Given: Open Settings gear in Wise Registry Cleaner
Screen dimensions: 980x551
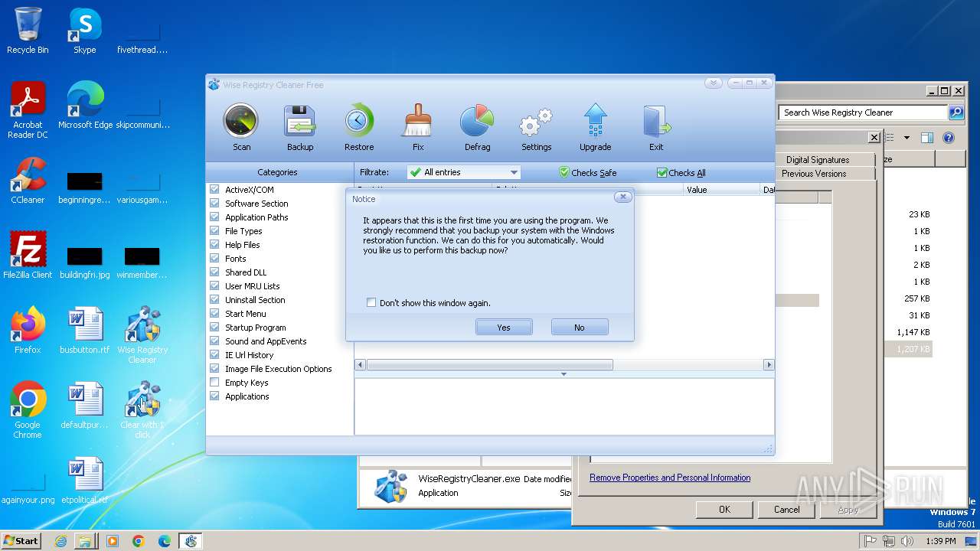Looking at the screenshot, I should 536,127.
